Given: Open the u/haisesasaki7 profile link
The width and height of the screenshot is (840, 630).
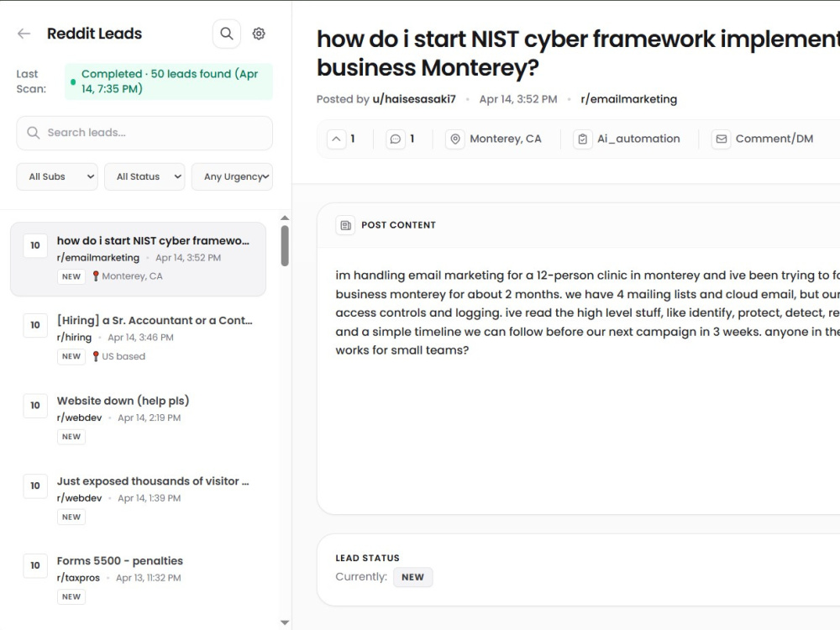Looking at the screenshot, I should [x=414, y=99].
